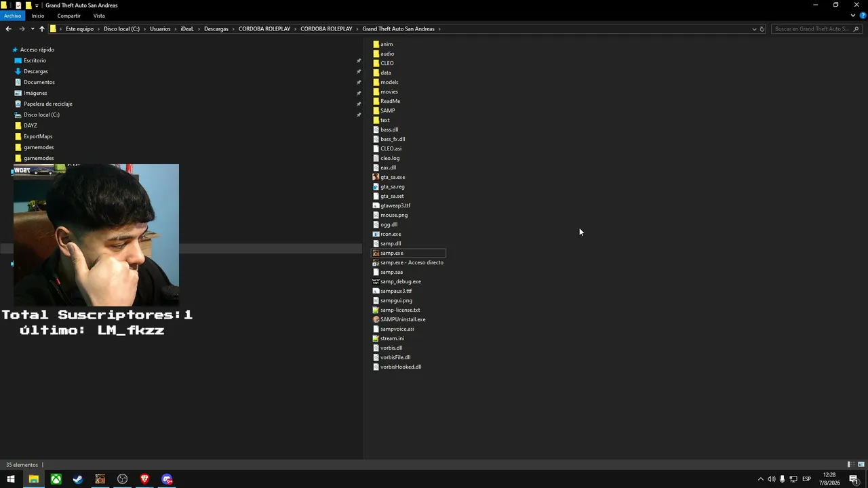Select the mouse.png file

[x=394, y=215]
